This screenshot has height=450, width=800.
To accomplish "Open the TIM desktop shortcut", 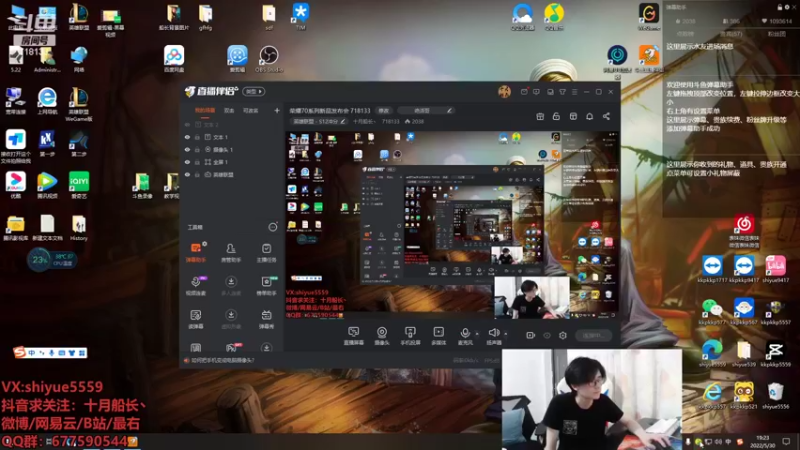I will (301, 16).
